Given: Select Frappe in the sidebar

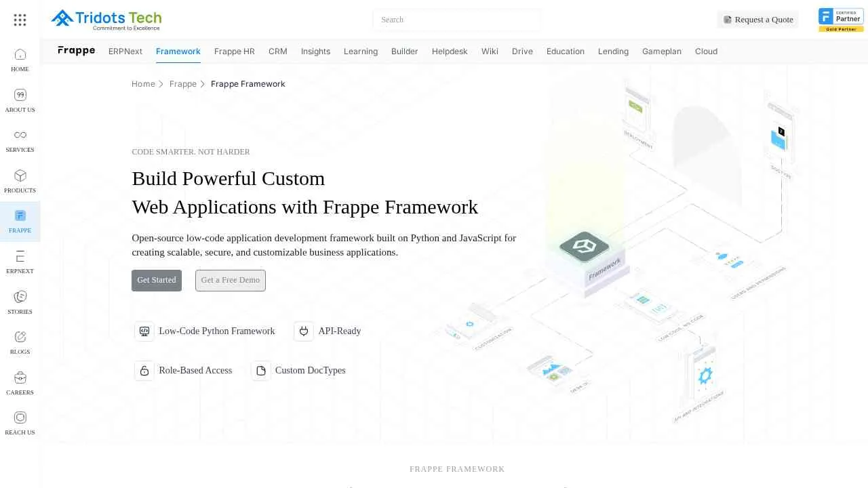Looking at the screenshot, I should 20,222.
